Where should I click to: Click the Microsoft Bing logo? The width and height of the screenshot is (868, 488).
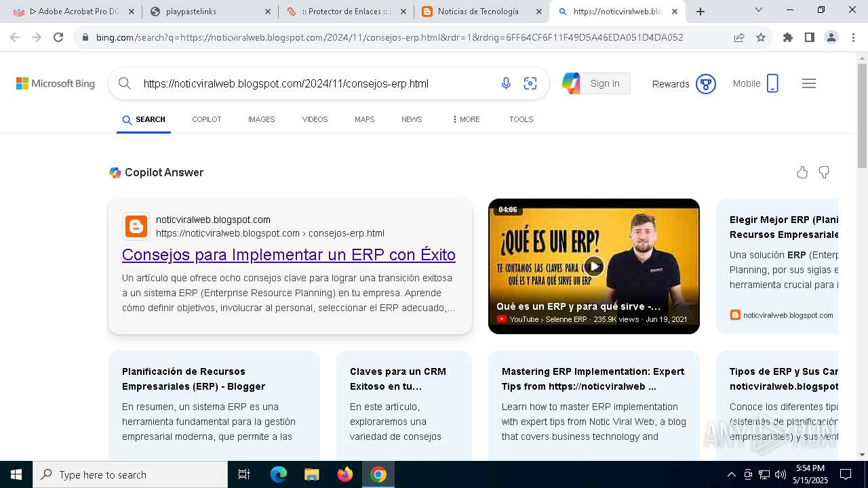pyautogui.click(x=56, y=83)
